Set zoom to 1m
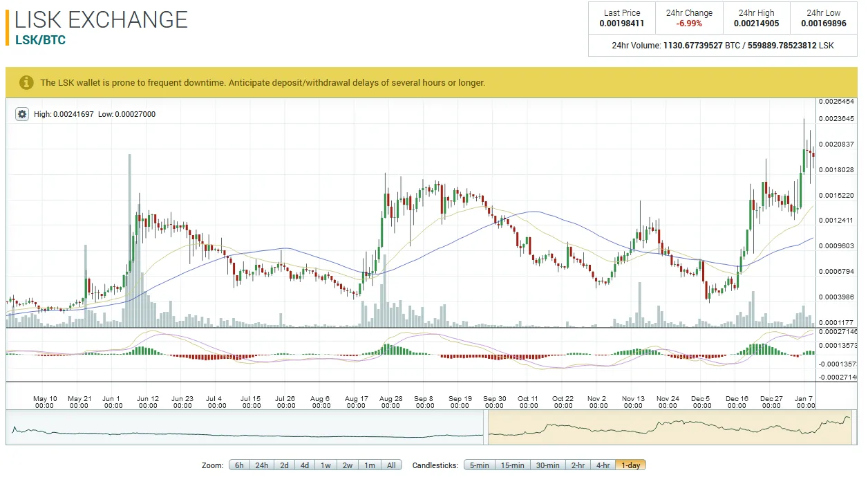 pyautogui.click(x=370, y=465)
